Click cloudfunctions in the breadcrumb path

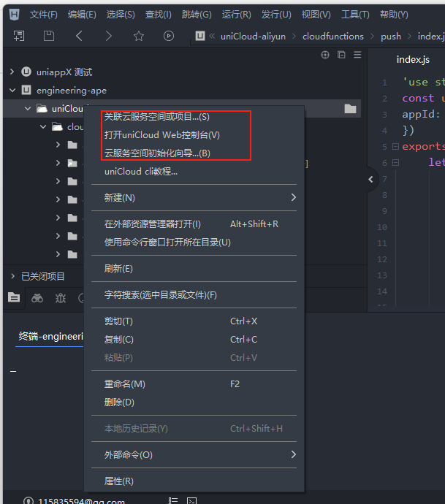[x=332, y=36]
